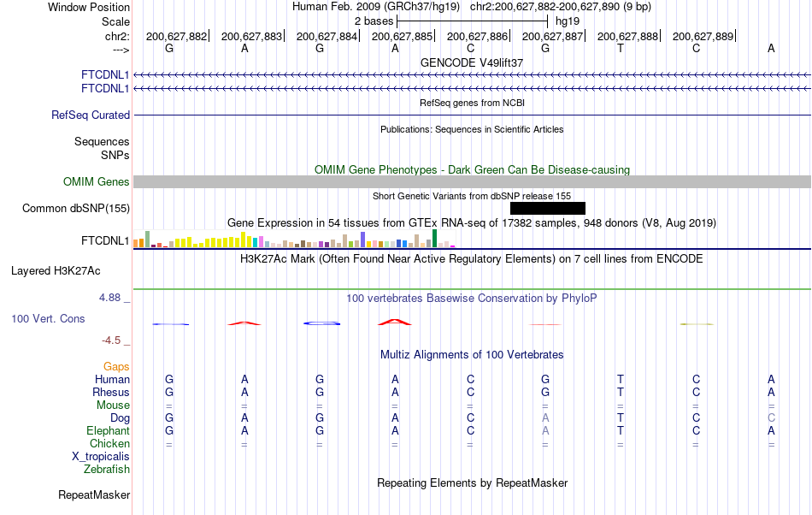Click the FTCDNL1 label beside GTEx bars
Viewport: 812px width, 515px height.
[x=105, y=241]
